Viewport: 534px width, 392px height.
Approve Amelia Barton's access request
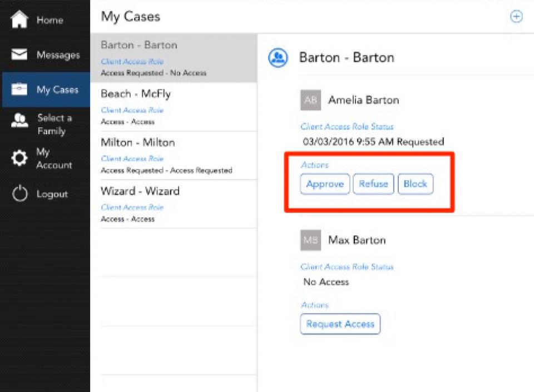[x=325, y=184]
